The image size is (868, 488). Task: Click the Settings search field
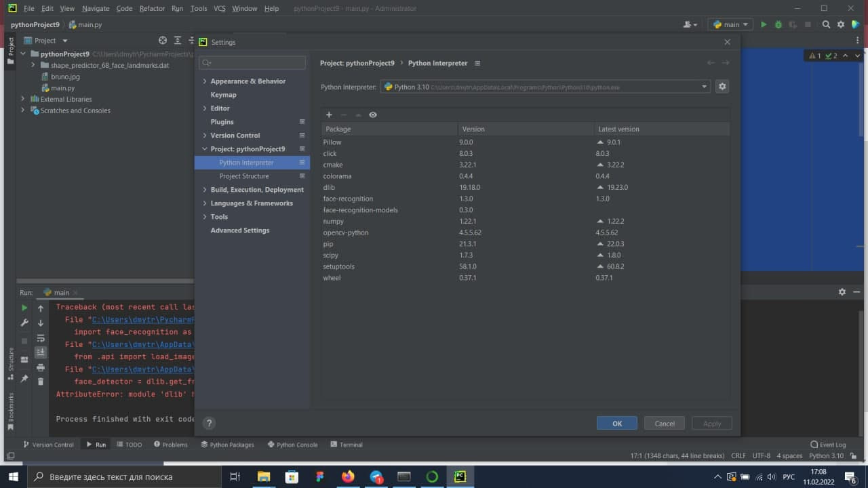tap(252, 62)
